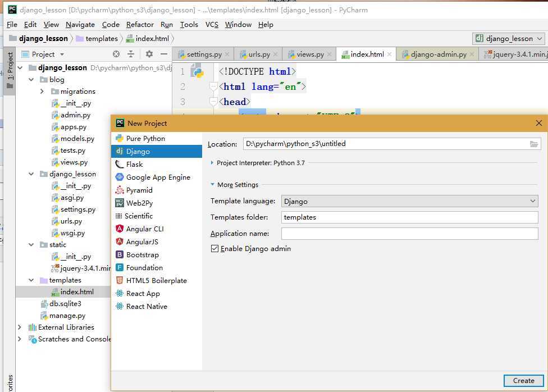Click locate/scroll-from-source target icon
548x392 pixels.
tap(116, 54)
